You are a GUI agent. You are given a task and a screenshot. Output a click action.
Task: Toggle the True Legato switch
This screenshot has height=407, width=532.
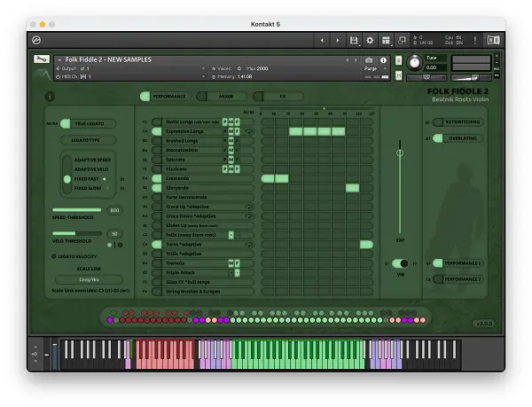pyautogui.click(x=88, y=123)
